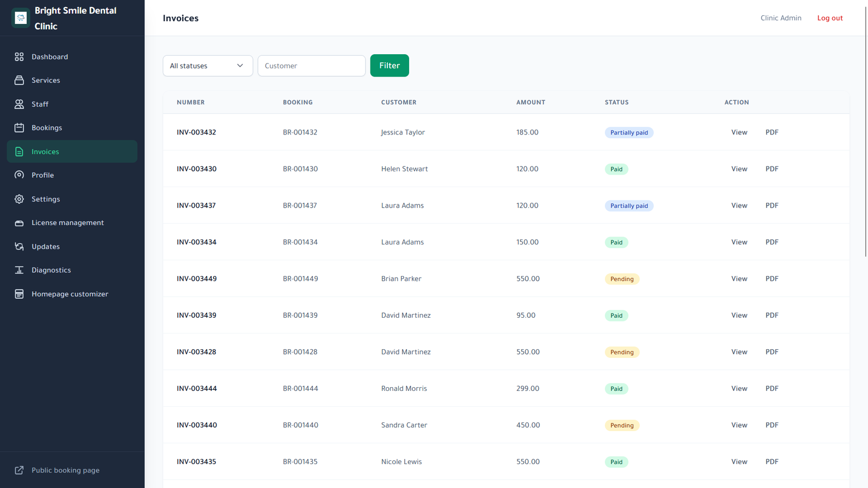Click the green Filter button
The width and height of the screenshot is (868, 488).
(x=390, y=66)
